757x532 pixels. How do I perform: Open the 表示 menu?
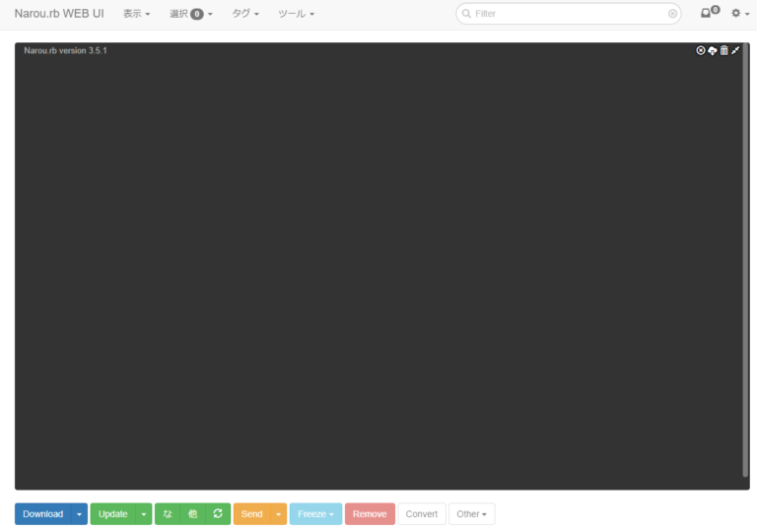(x=136, y=14)
